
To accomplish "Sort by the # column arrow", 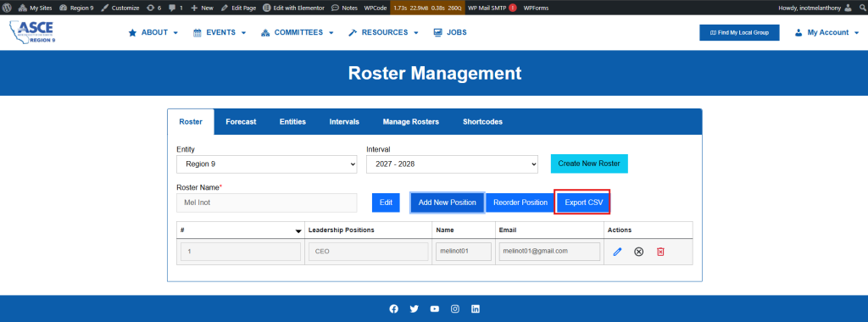I will (x=298, y=230).
